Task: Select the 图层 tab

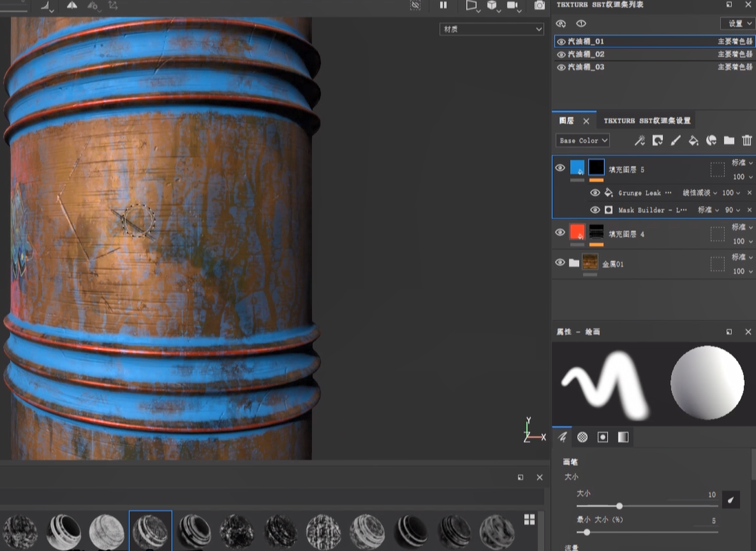Action: 567,121
